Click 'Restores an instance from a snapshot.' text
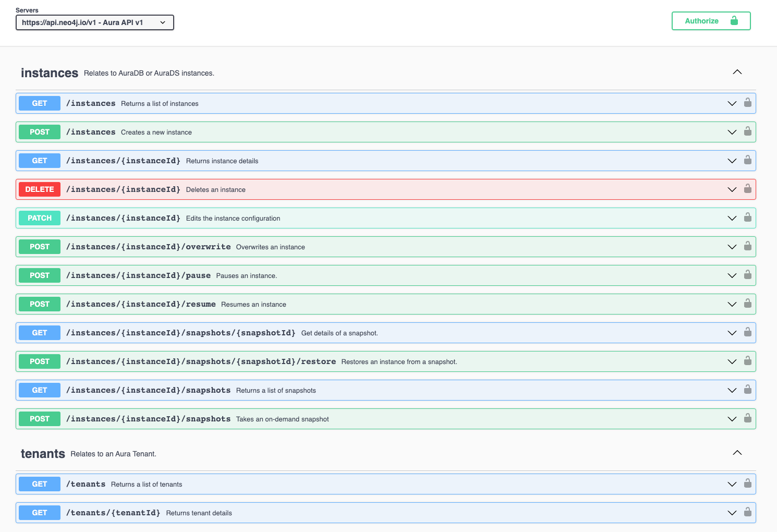 pos(399,361)
